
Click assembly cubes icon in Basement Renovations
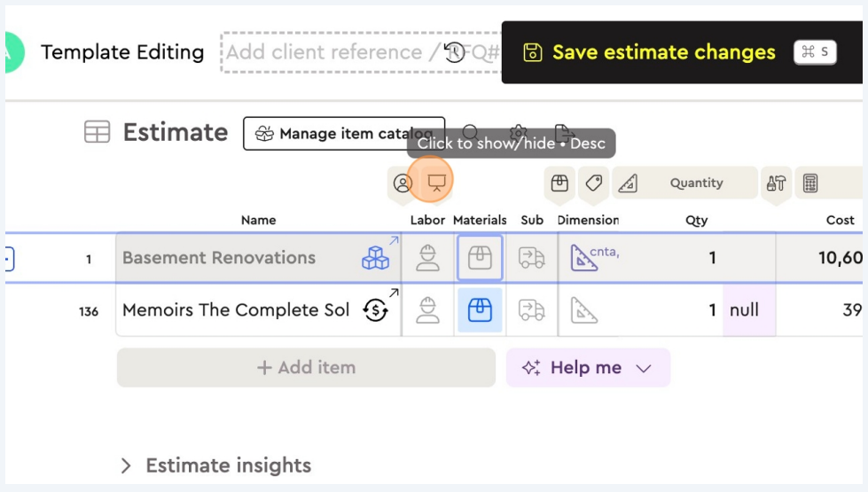click(375, 258)
